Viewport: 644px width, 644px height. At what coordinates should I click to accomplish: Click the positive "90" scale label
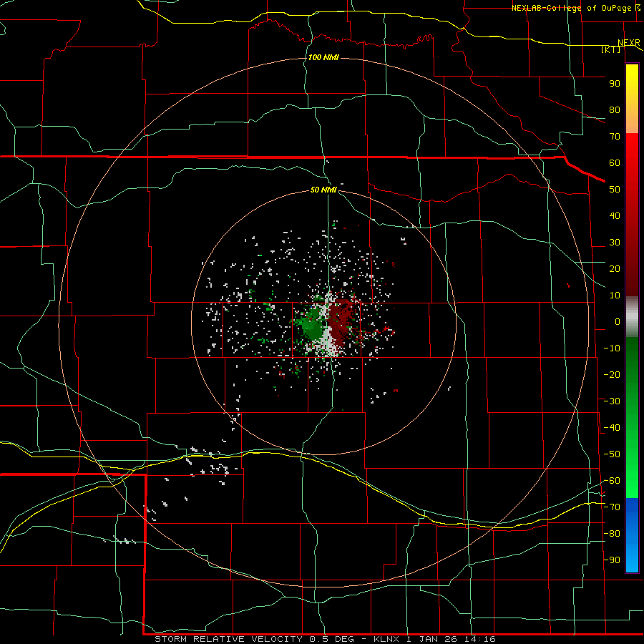click(615, 84)
